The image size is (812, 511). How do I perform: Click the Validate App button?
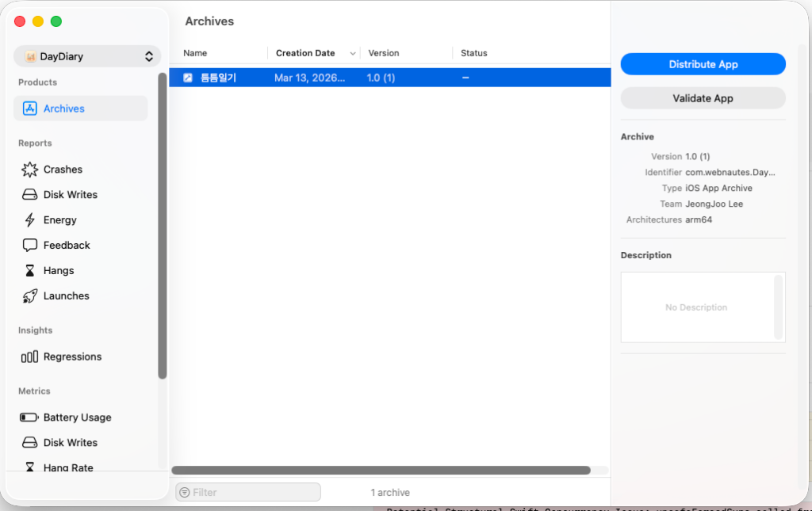703,98
